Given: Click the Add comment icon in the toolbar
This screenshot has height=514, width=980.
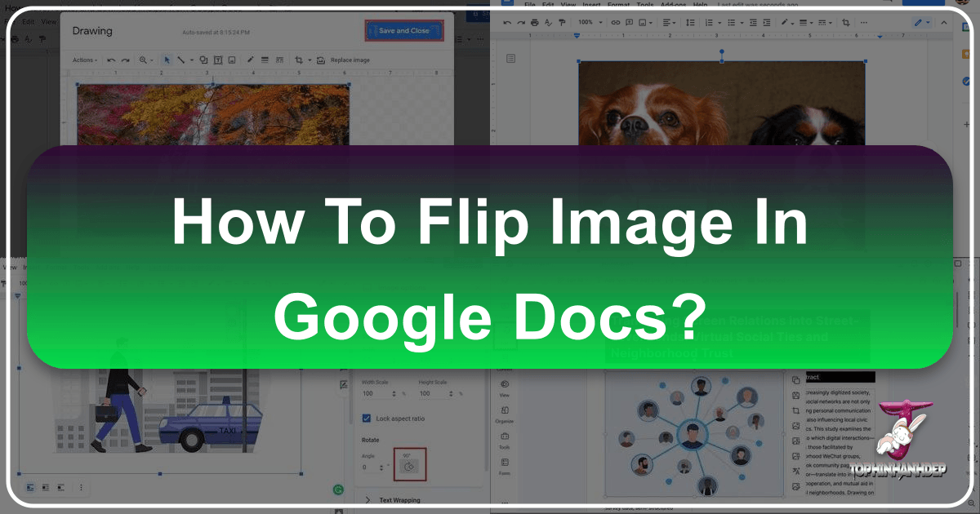Looking at the screenshot, I should pyautogui.click(x=628, y=22).
